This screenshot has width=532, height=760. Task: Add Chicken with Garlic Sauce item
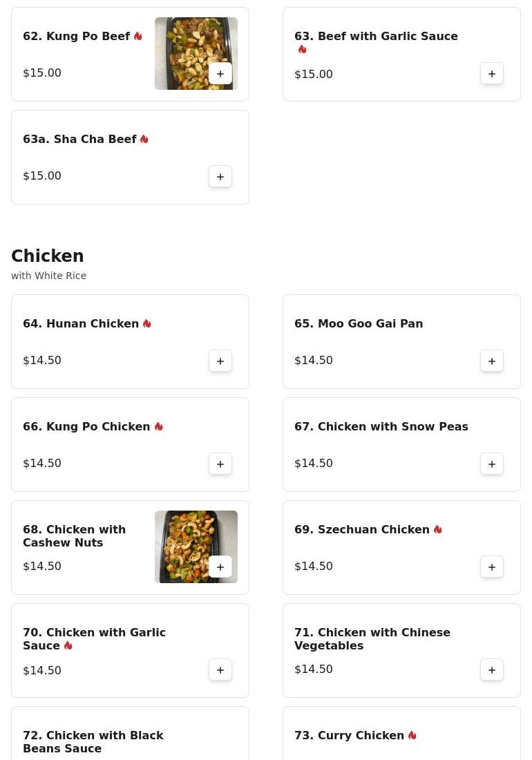click(220, 670)
